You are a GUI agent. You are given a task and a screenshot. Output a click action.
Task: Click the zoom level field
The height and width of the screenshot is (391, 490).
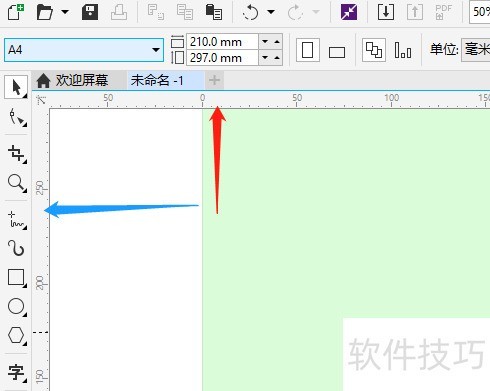[480, 12]
